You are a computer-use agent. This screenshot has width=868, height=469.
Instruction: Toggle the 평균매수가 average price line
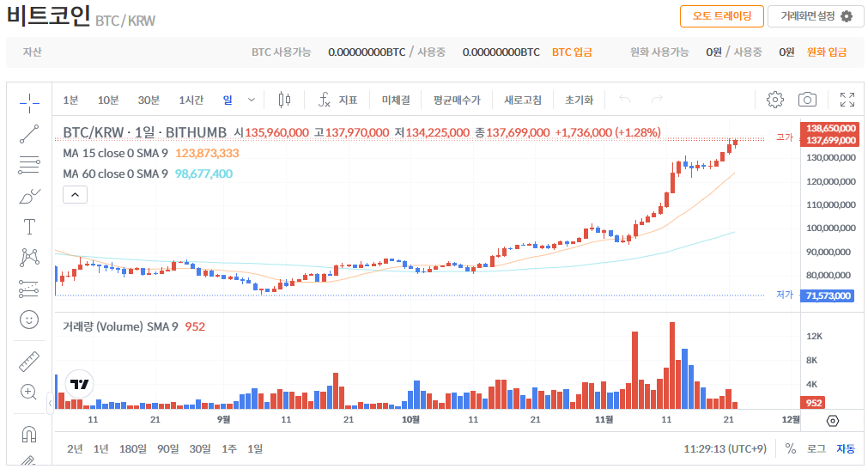457,100
